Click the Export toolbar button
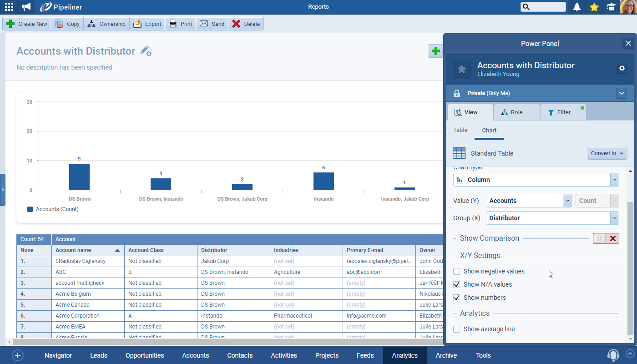This screenshot has width=637, height=364. (147, 24)
